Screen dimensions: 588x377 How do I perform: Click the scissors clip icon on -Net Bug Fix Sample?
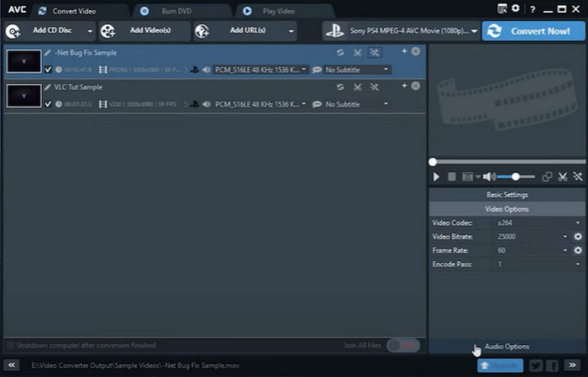[x=357, y=53]
